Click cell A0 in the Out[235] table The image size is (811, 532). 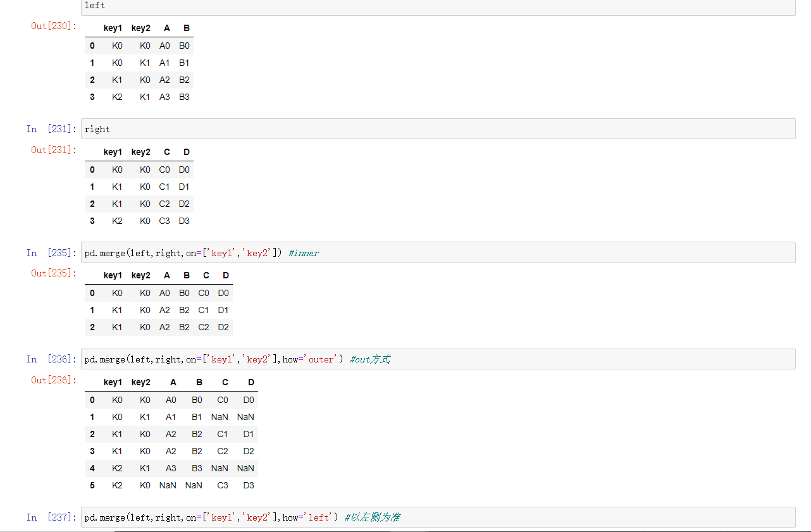click(x=164, y=293)
